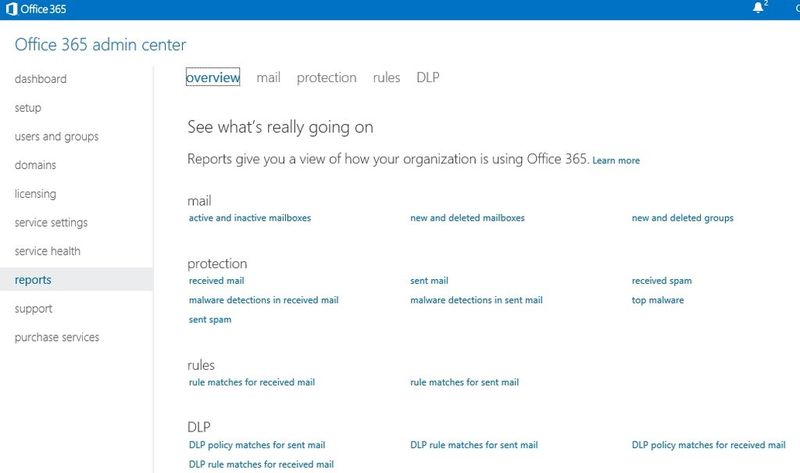Open licensing in the sidebar
The image size is (800, 473).
pos(35,194)
